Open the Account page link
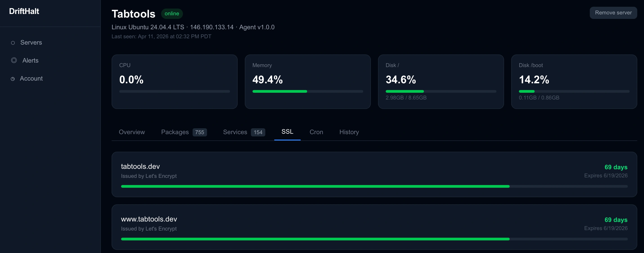This screenshot has width=644, height=253. (31, 79)
